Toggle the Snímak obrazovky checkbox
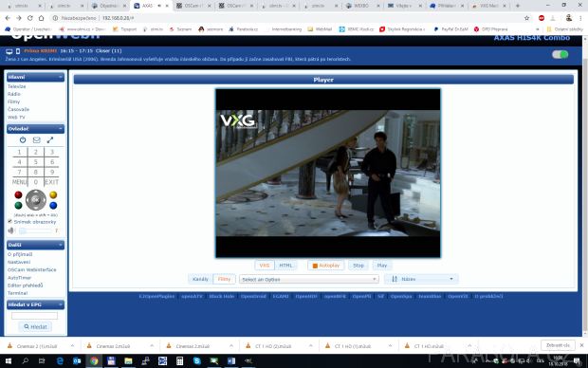Image resolution: width=588 pixels, height=368 pixels. coord(10,221)
